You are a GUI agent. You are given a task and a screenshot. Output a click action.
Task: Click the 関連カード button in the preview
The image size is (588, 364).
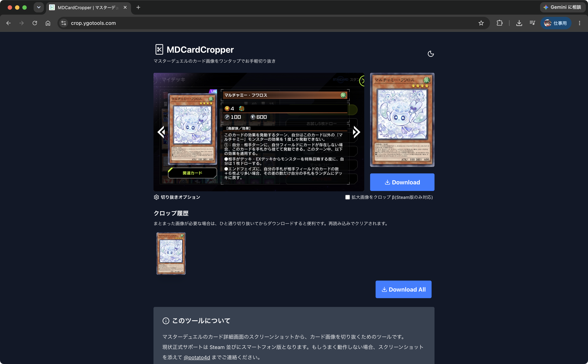tap(192, 173)
